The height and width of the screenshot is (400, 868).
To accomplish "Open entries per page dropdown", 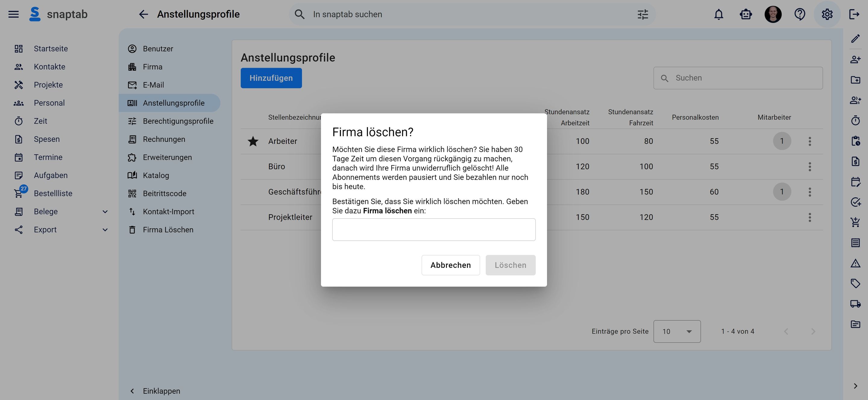I will [677, 332].
